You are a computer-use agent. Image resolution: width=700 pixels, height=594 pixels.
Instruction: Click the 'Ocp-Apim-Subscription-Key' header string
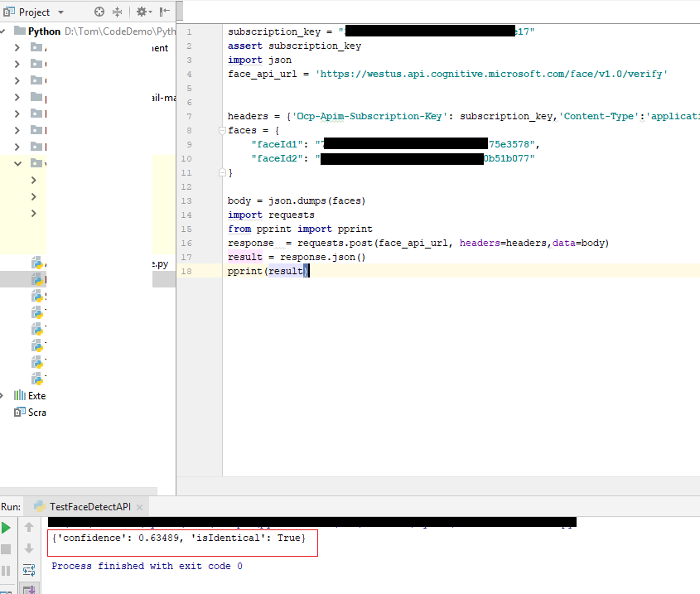[369, 116]
